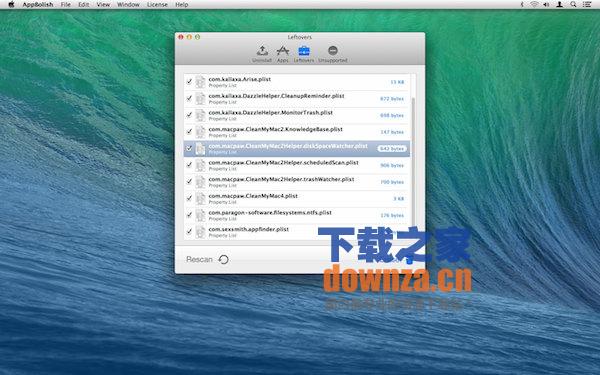Screen dimensions: 600x375
Task: Select row com.macpaw.CleanMyMac4.plist
Action: (297, 199)
